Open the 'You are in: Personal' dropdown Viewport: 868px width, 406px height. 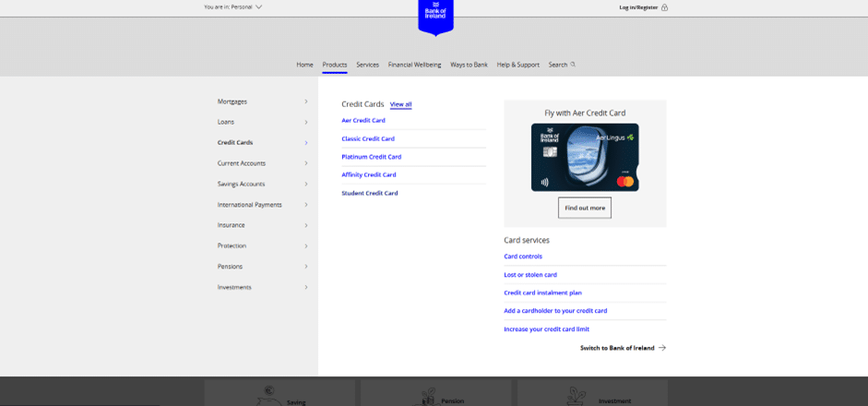(x=232, y=6)
